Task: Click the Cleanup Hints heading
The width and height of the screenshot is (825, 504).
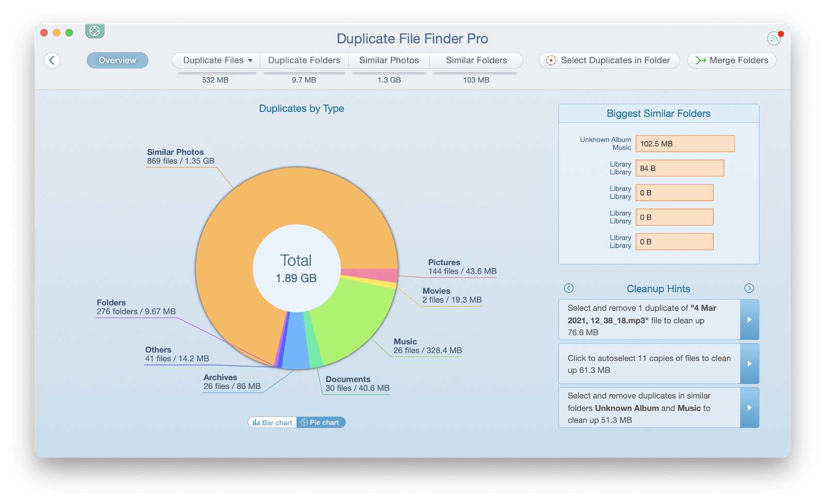Action: [x=658, y=289]
